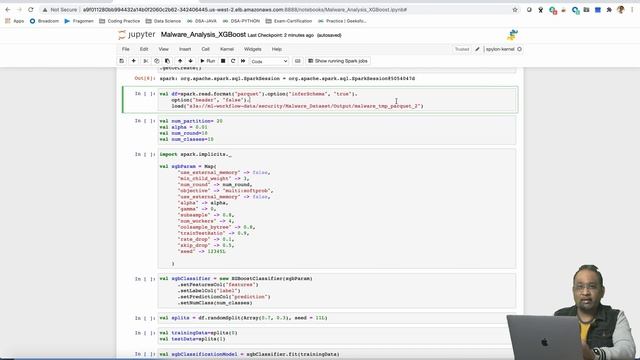640x360 pixels.
Task: Open the Widgets menu
Action: (x=253, y=49)
